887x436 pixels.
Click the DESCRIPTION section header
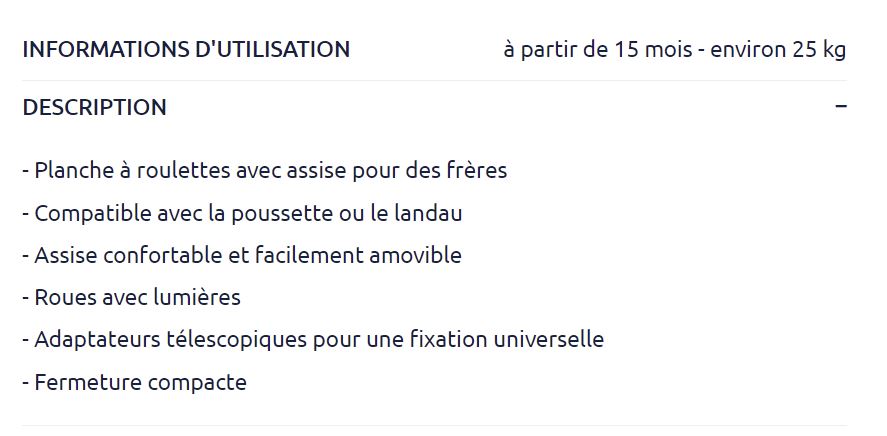click(95, 107)
